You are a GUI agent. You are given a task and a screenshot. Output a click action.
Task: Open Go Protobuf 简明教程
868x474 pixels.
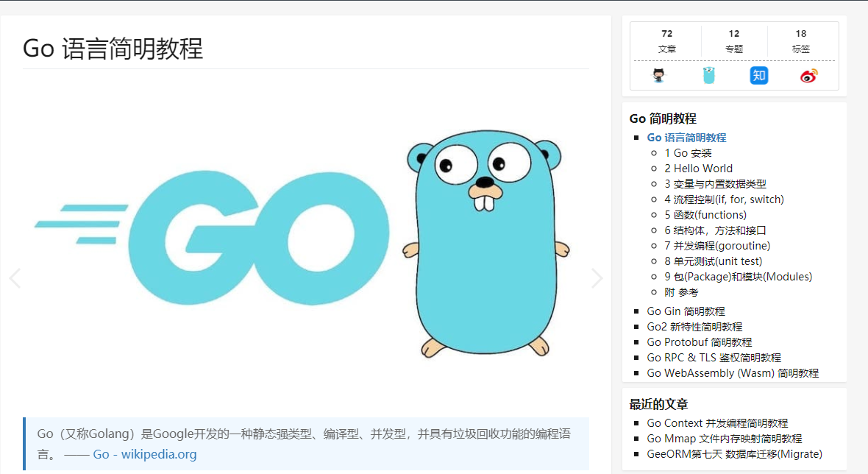pyautogui.click(x=699, y=342)
